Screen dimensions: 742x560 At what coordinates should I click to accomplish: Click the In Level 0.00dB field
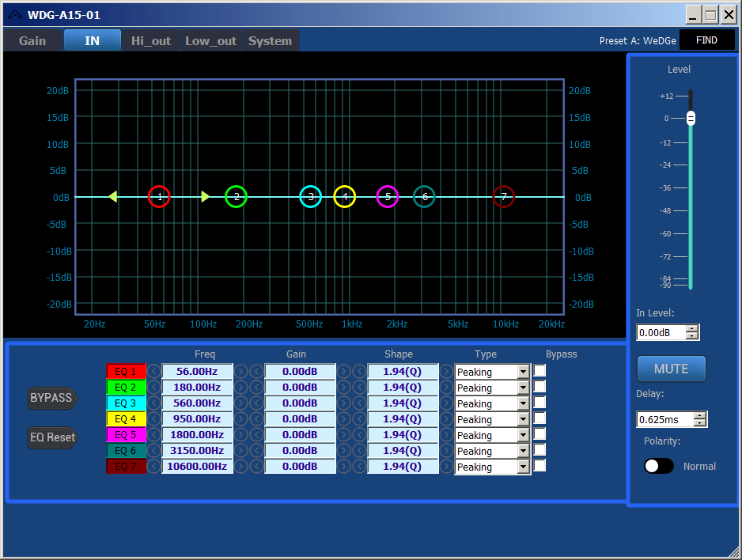pos(661,332)
